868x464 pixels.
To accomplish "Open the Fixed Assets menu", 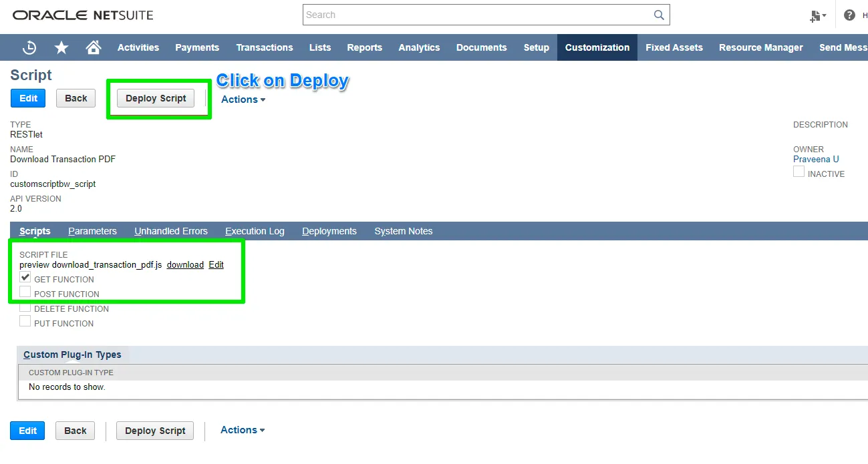I will 674,47.
